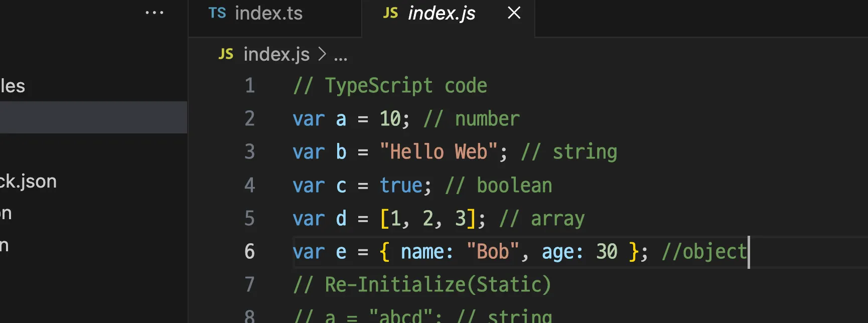Click the JS icon on index.js tab
Viewport: 868px width, 323px height.
[390, 13]
